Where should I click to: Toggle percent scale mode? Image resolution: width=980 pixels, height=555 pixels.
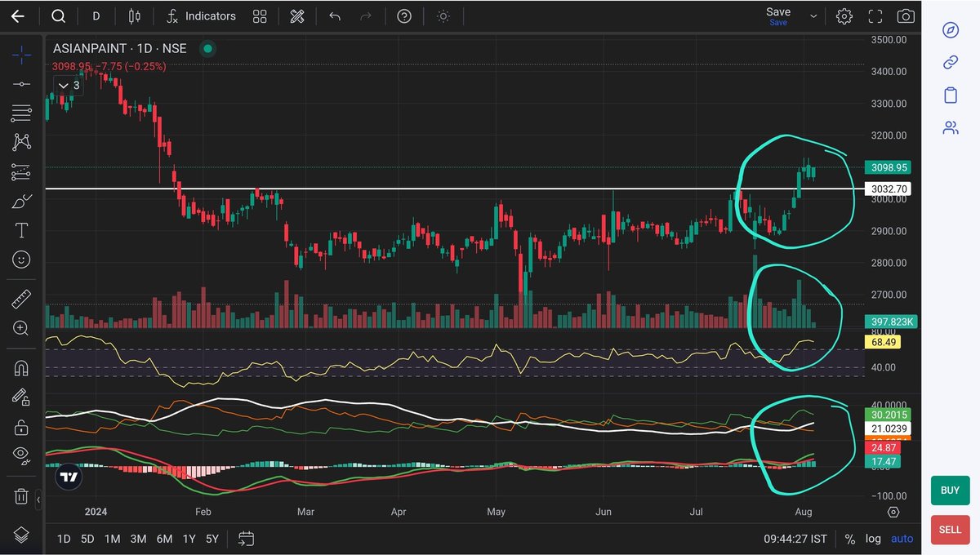click(x=850, y=539)
